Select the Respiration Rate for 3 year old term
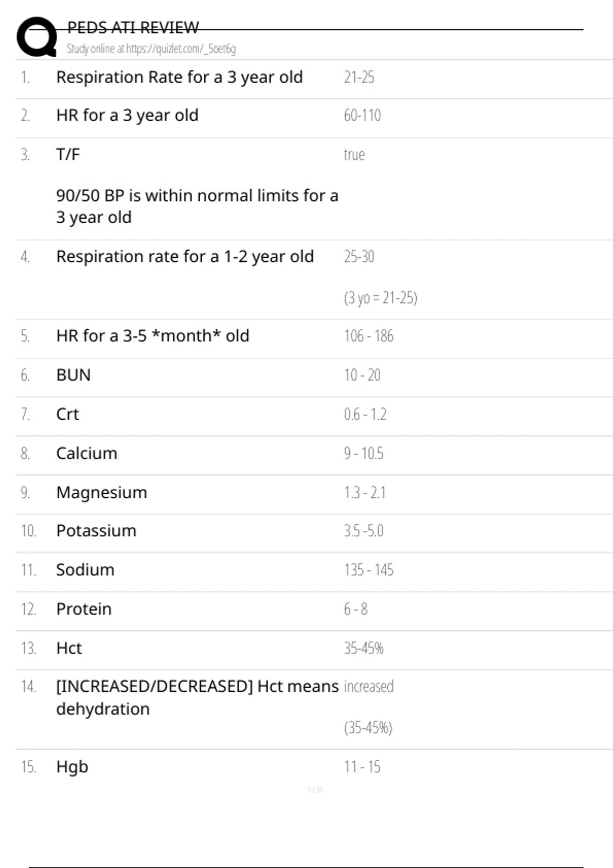 click(179, 77)
